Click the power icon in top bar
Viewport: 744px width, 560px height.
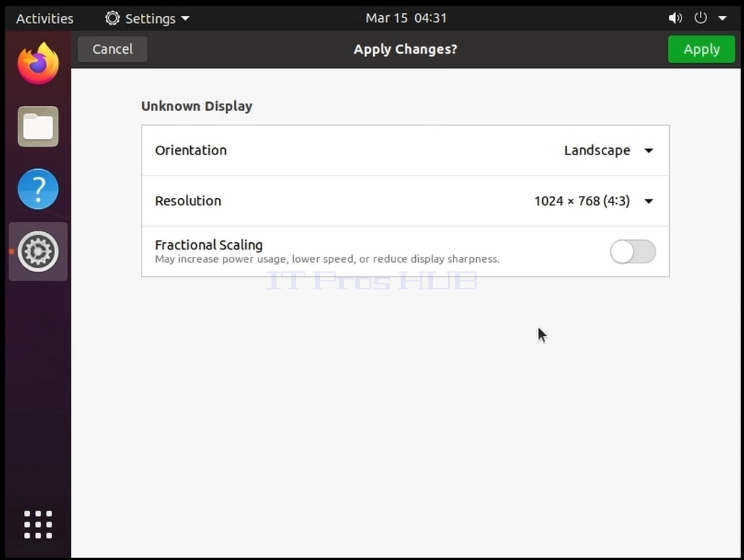[700, 18]
